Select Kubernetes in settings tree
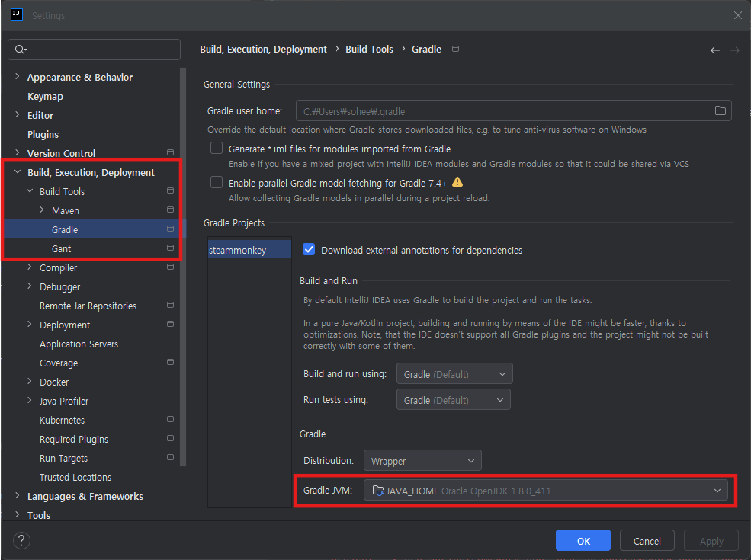751x560 pixels. [x=63, y=421]
